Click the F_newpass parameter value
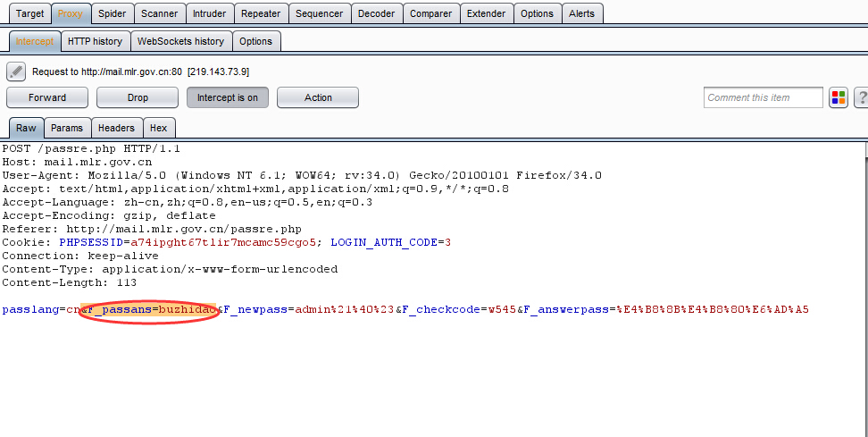Screen dimensions: 868x437 (x=345, y=309)
